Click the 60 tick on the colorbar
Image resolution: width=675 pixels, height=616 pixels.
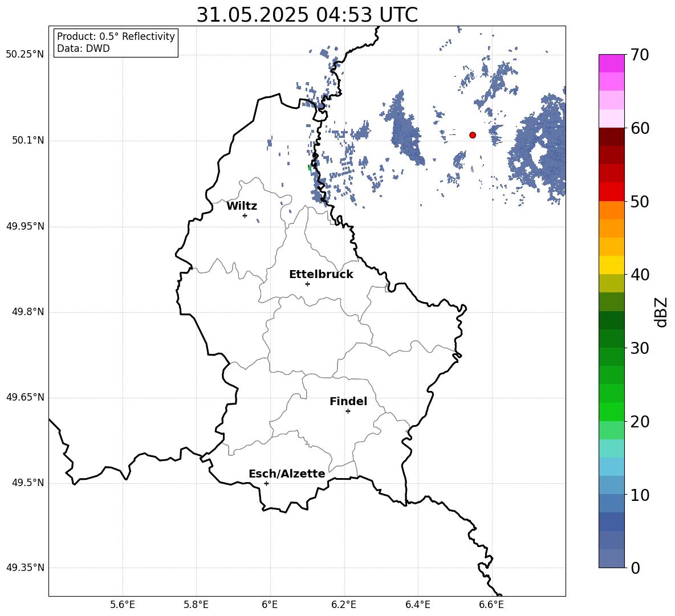click(x=640, y=128)
